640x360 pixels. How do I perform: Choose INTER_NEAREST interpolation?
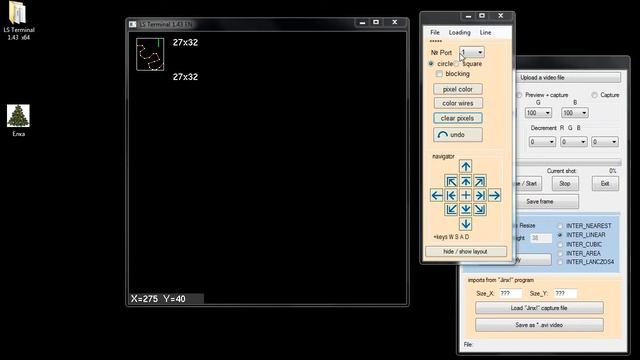(x=560, y=226)
